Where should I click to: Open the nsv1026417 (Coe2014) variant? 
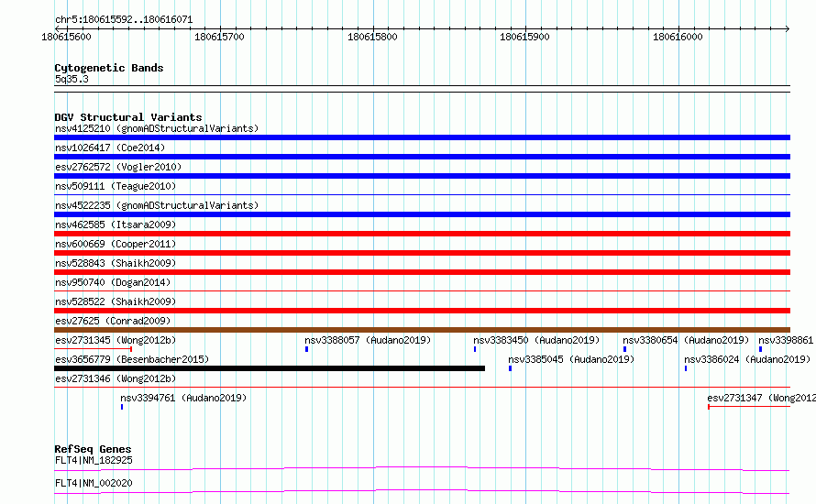110,148
